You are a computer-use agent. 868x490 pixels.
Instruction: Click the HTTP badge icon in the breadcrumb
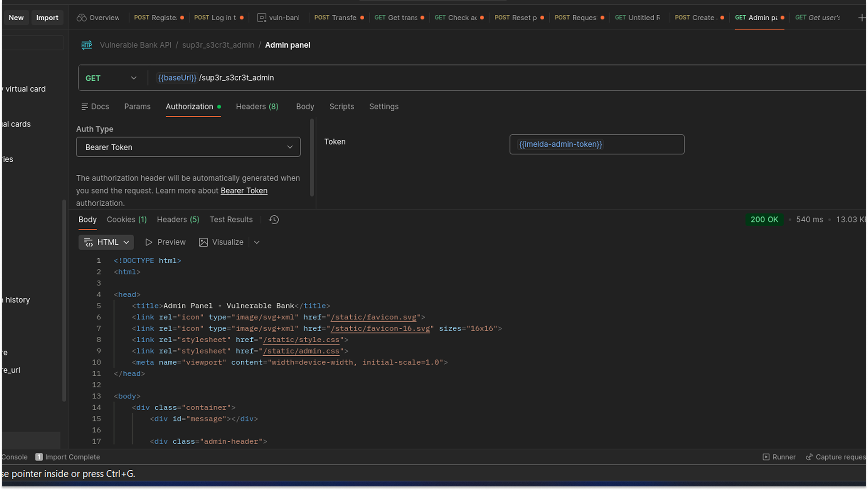tap(86, 45)
